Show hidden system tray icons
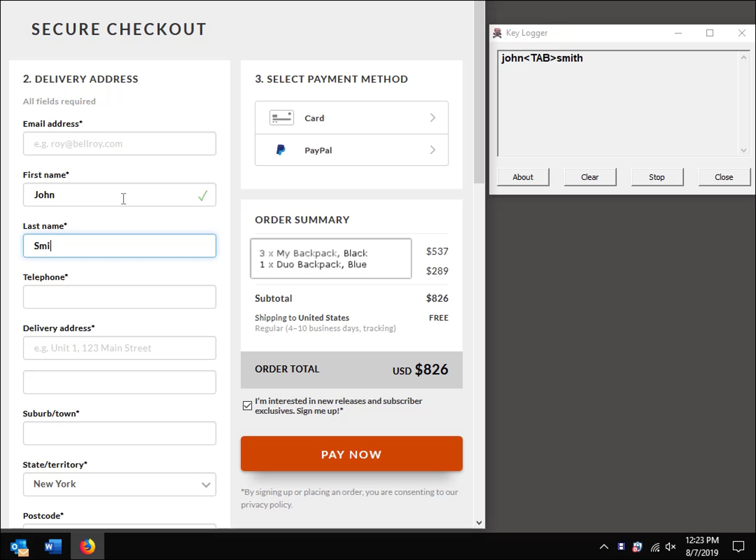Screen dimensions: 756x560 coord(604,546)
